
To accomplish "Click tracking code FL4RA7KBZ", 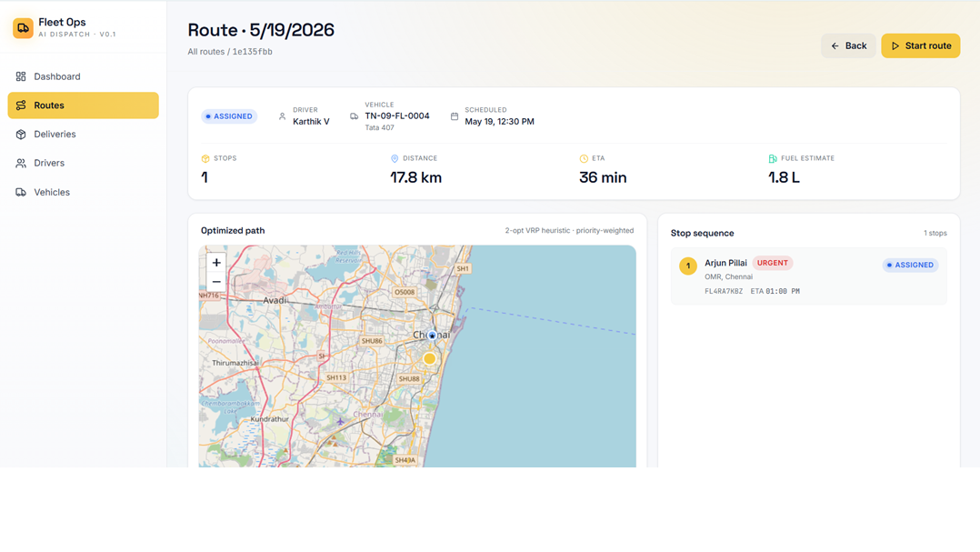I will pos(724,291).
